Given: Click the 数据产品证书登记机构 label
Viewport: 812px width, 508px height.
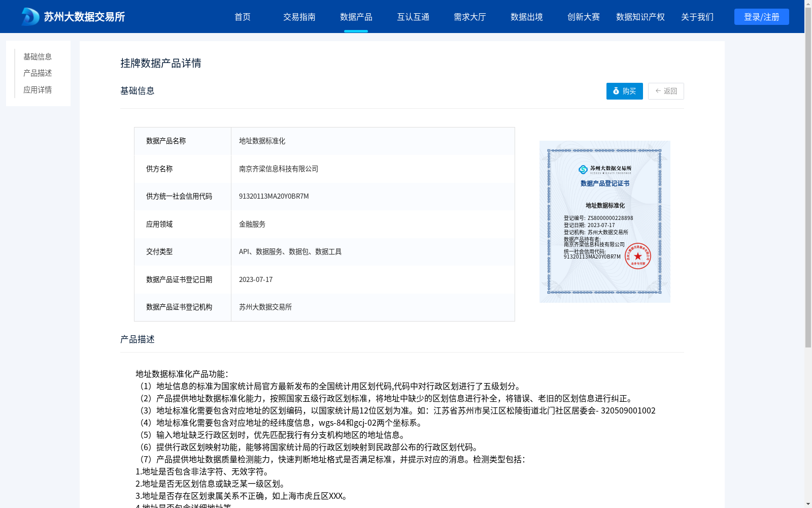Looking at the screenshot, I should [179, 307].
